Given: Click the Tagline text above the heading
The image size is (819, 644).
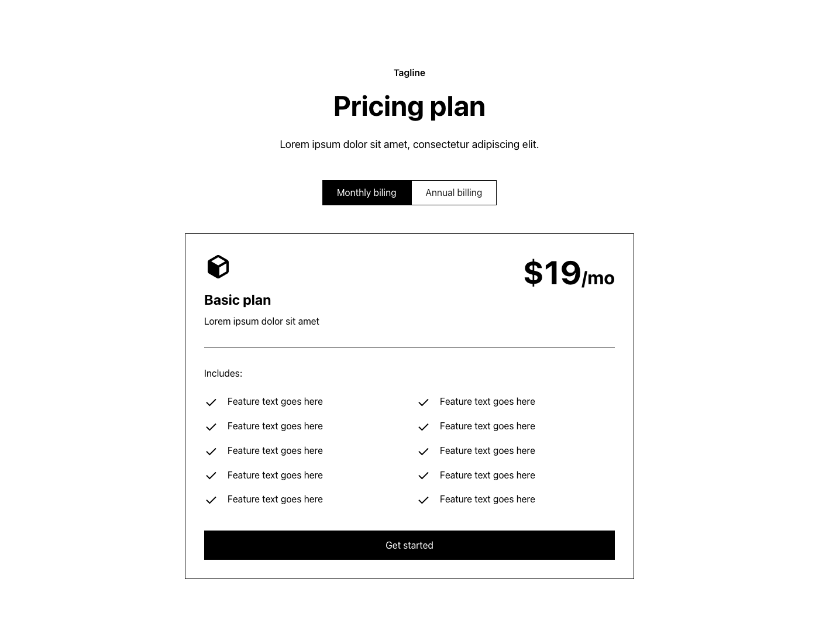Looking at the screenshot, I should (x=409, y=73).
